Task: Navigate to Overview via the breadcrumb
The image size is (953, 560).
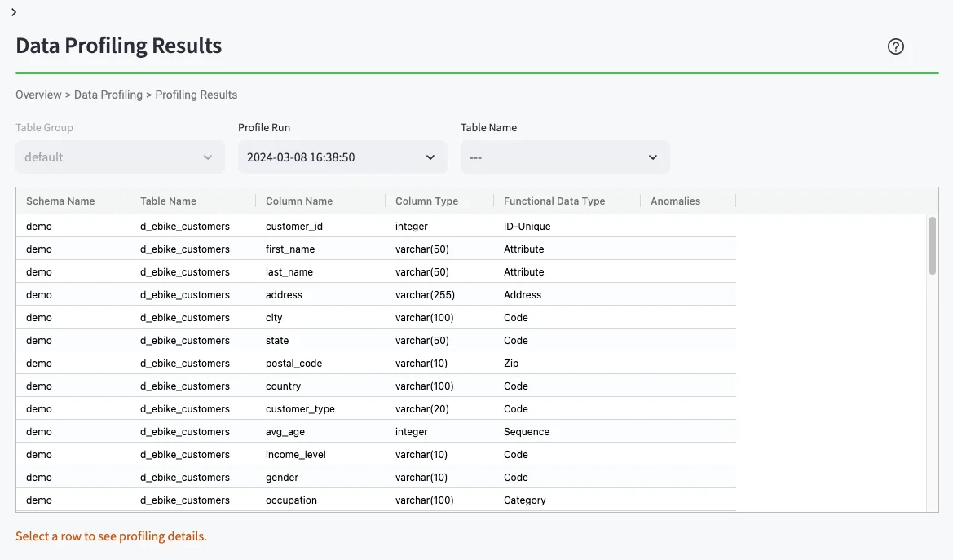Action: [38, 95]
